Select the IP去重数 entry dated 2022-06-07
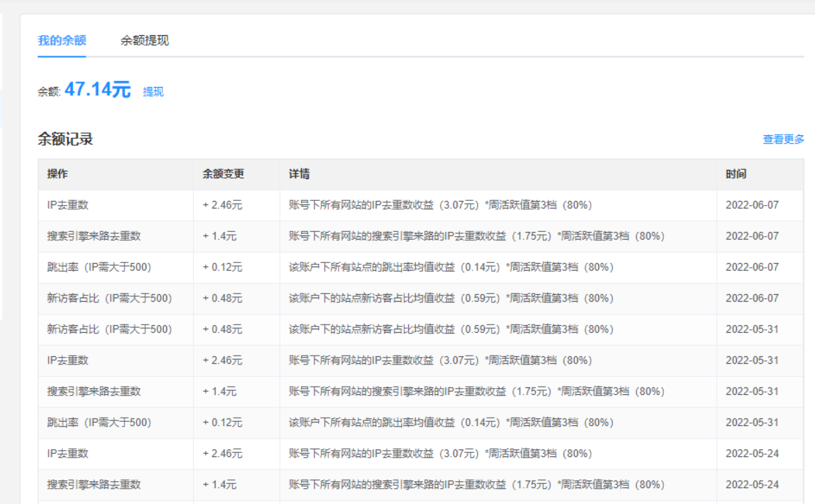 (68, 205)
